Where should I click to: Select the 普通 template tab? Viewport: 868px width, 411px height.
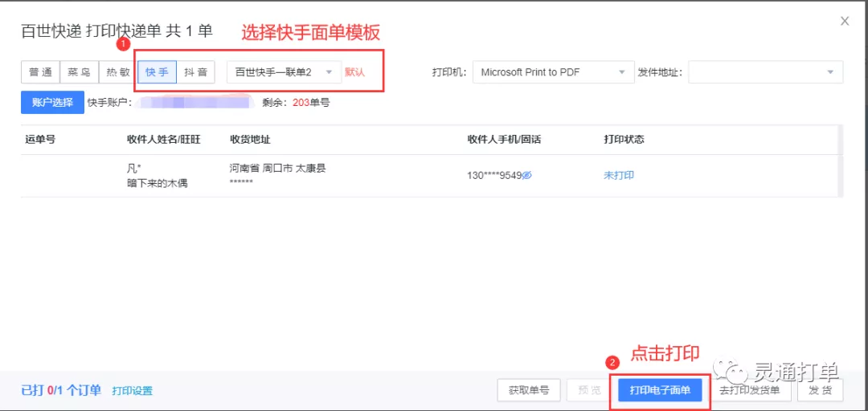pyautogui.click(x=40, y=72)
